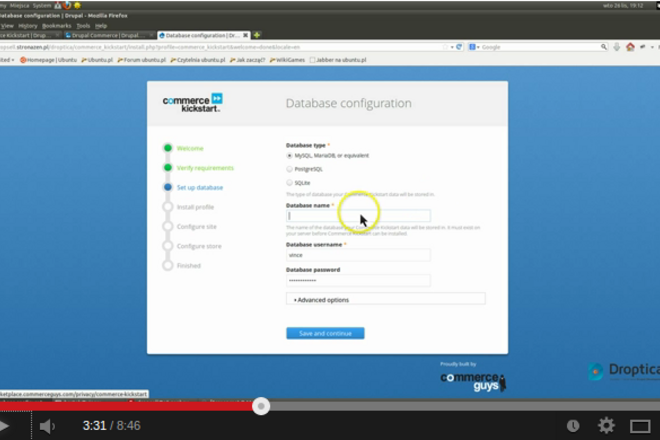
Task: Open Jabber na ubuntu.pl bookmark
Action: tap(338, 60)
